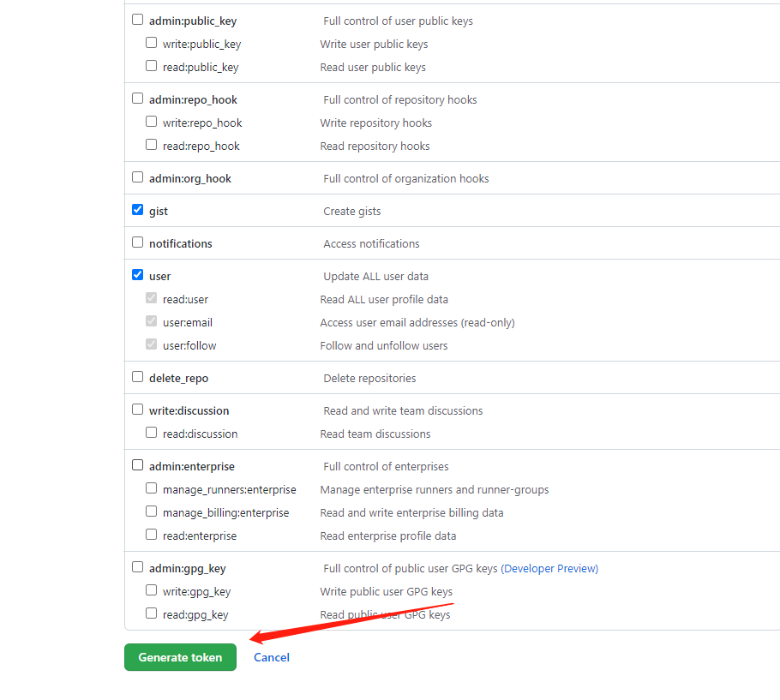This screenshot has height=700, width=780.
Task: Open the Developer Preview link
Action: pos(549,568)
